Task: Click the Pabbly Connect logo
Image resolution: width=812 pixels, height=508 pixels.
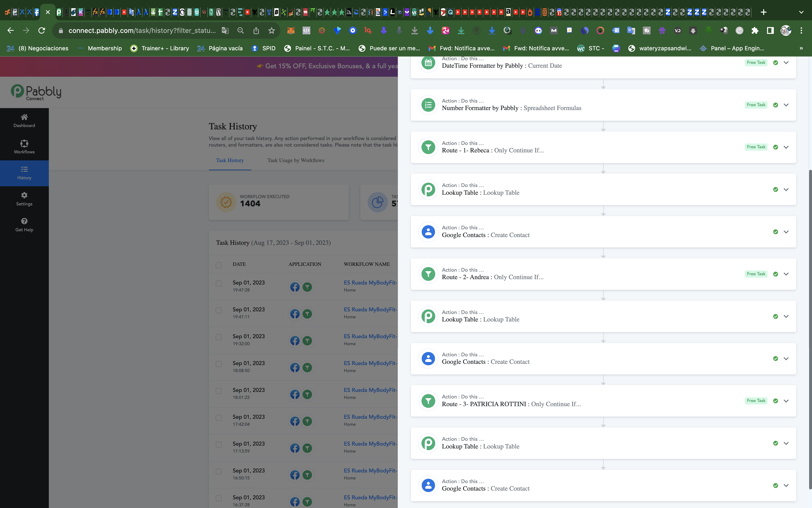Action: click(36, 92)
